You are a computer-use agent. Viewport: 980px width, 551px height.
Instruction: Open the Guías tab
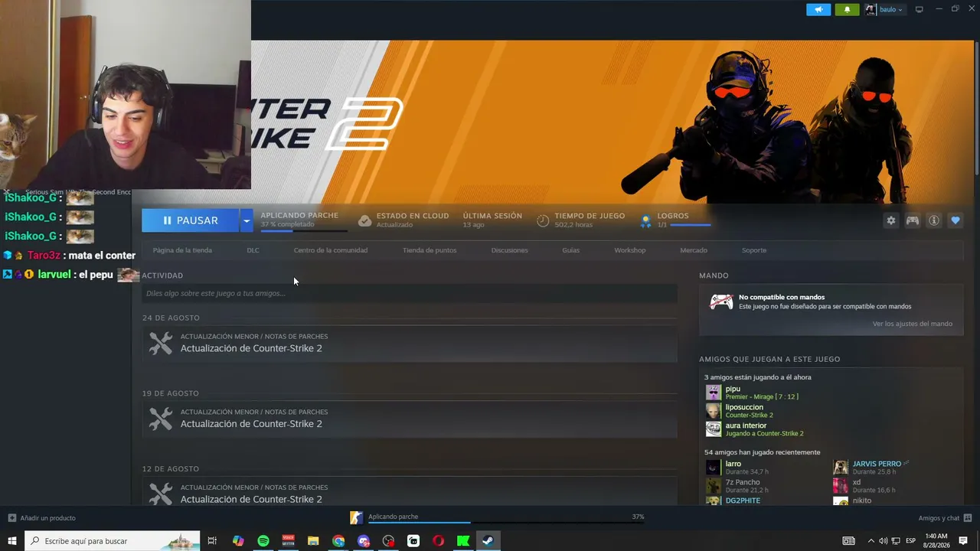coord(571,250)
